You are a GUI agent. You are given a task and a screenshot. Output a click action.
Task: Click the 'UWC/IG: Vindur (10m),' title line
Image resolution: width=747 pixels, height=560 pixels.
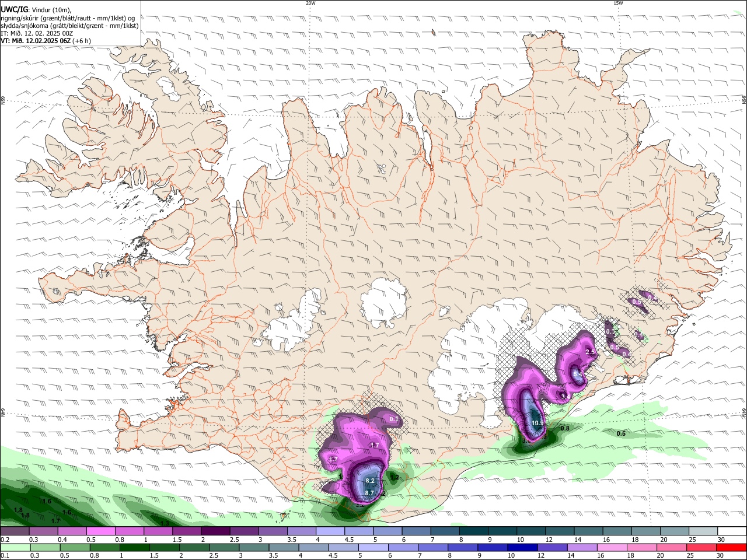click(x=36, y=9)
